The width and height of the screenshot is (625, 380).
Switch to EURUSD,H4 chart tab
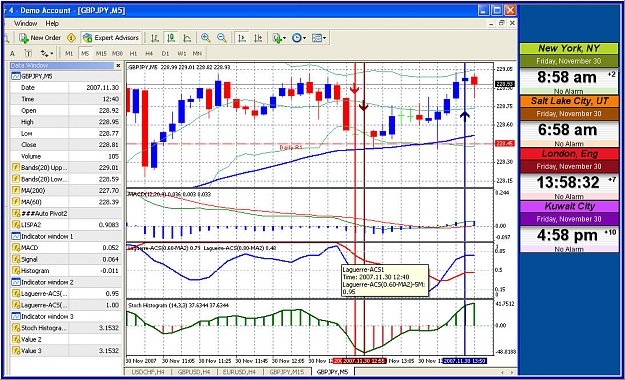(x=239, y=372)
